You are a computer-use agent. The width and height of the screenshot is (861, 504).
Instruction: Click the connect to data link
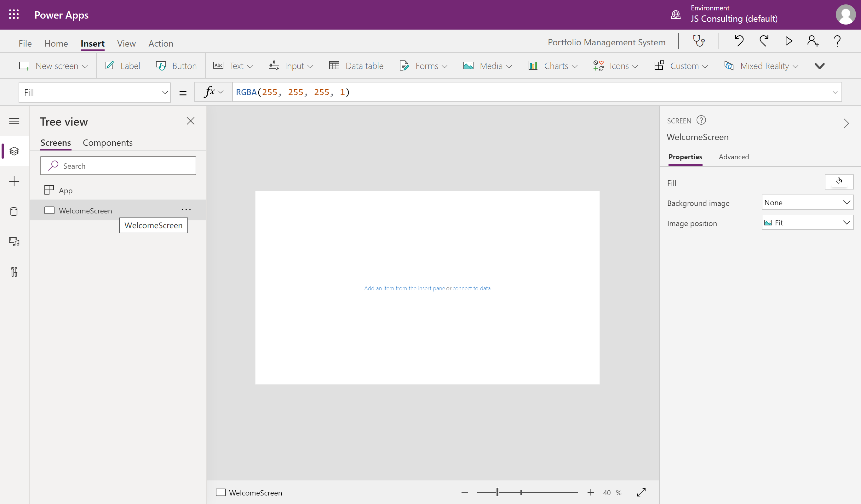[x=472, y=288]
